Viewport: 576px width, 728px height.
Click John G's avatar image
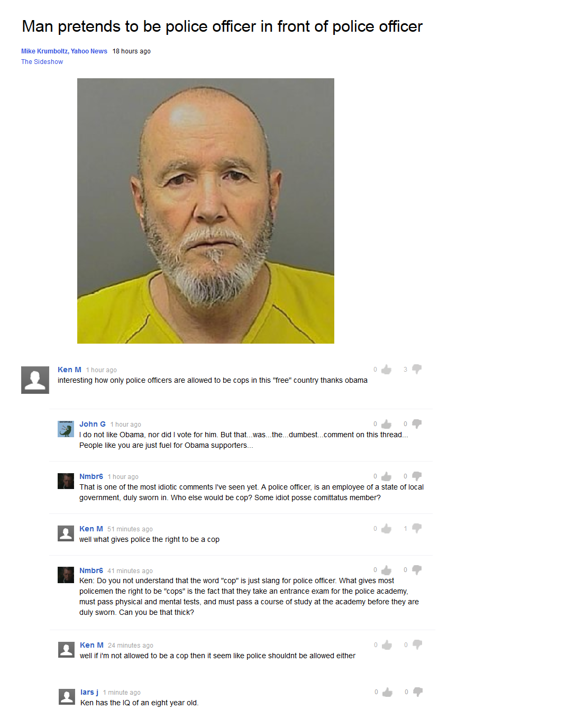click(66, 429)
